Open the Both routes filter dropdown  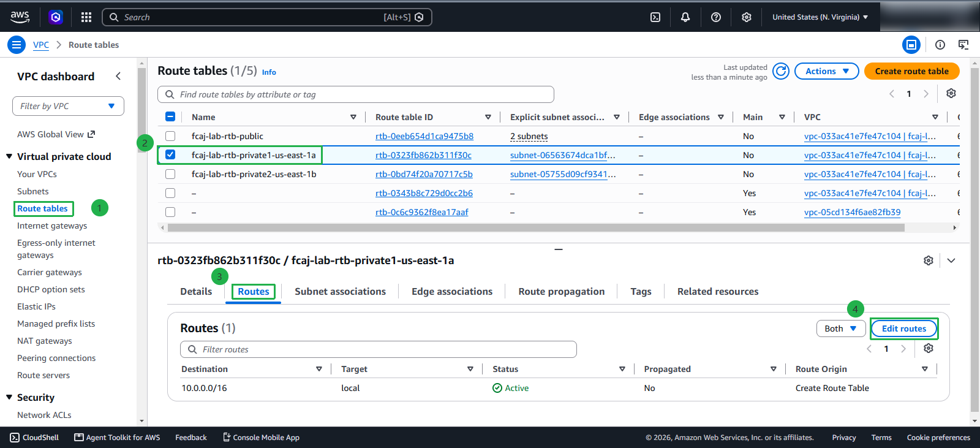point(840,328)
